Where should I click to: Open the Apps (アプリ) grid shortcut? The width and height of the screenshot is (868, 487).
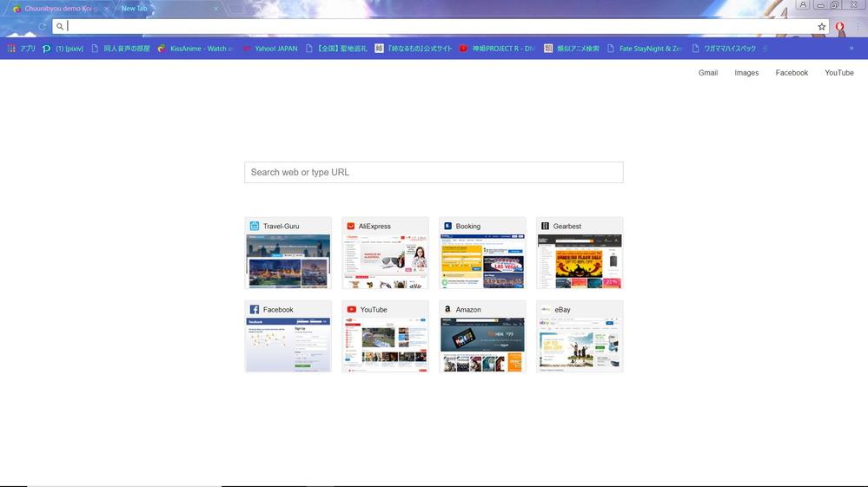22,49
